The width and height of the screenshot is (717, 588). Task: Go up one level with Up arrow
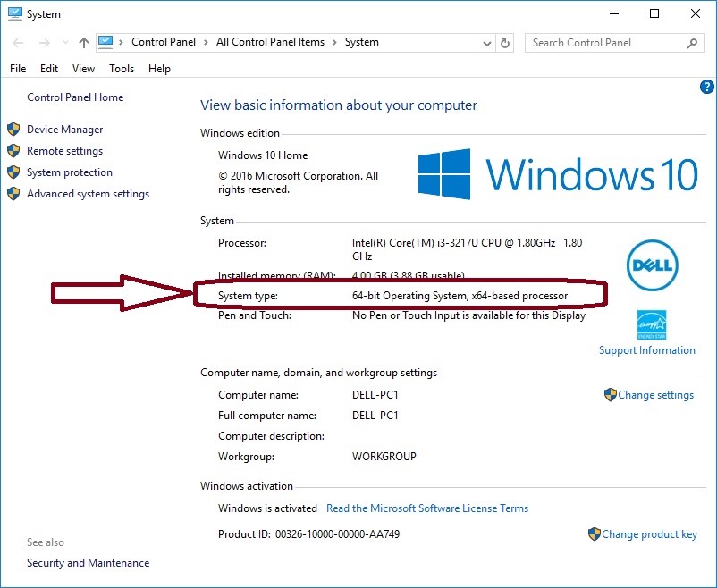click(x=84, y=43)
